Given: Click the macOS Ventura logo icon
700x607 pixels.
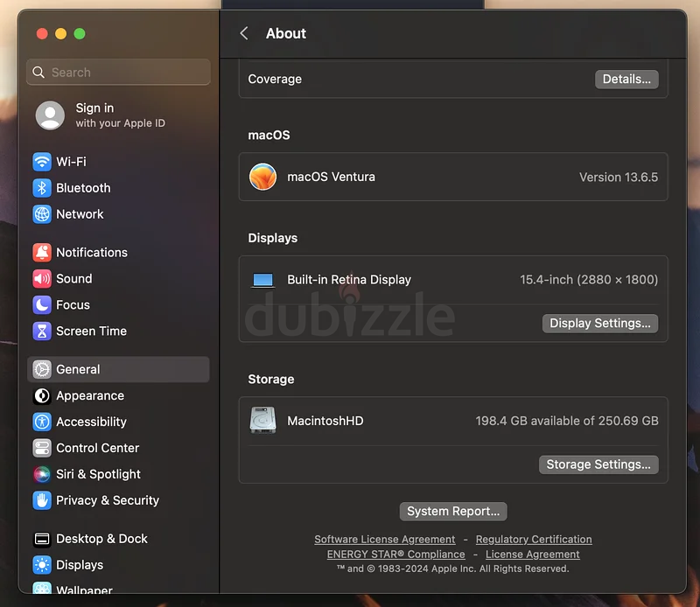Looking at the screenshot, I should (x=263, y=177).
